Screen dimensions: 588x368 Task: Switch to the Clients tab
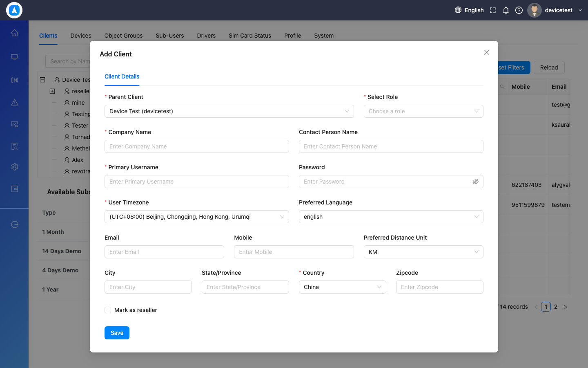click(x=48, y=36)
